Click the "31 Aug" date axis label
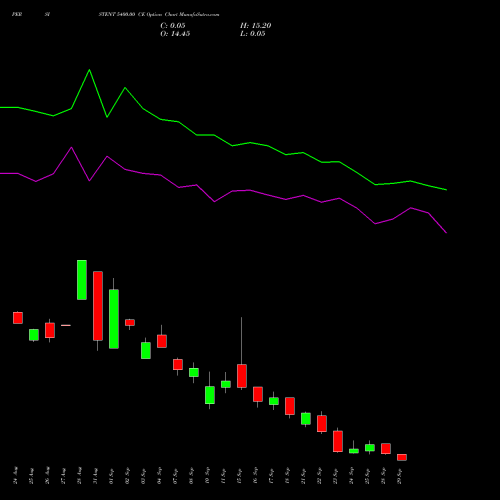The image size is (500, 500). click(x=95, y=476)
